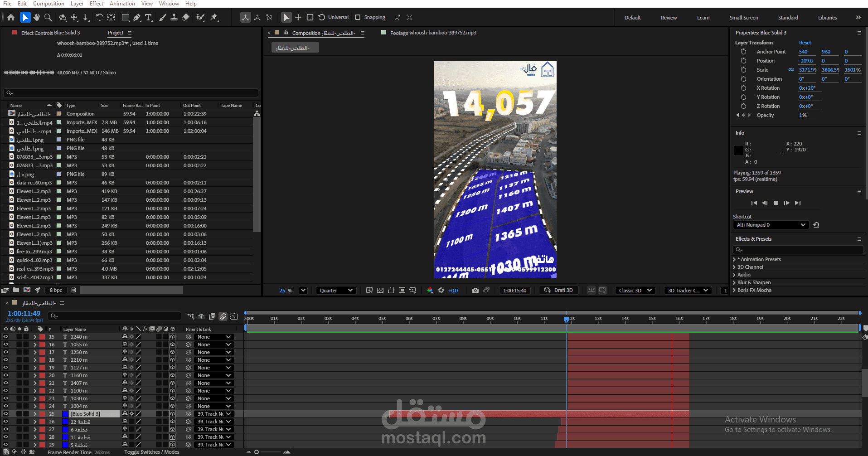Open the Graph Editor in timeline
The height and width of the screenshot is (456, 868).
[234, 316]
